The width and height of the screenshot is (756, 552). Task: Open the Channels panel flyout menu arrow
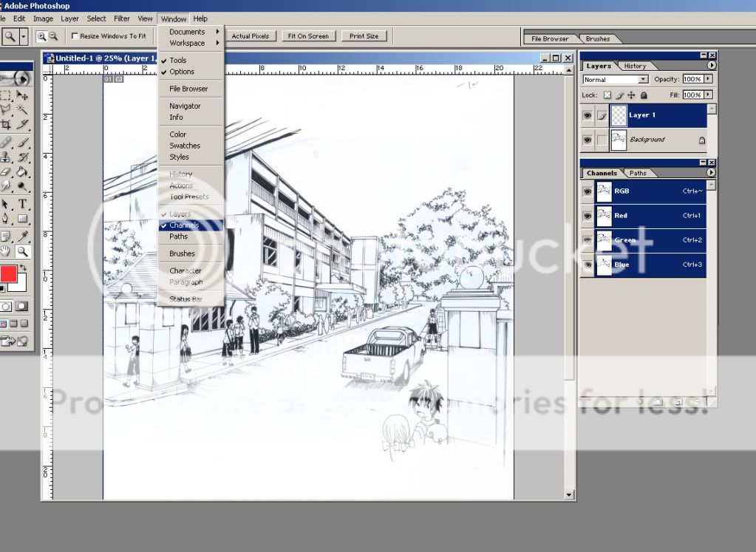[711, 172]
